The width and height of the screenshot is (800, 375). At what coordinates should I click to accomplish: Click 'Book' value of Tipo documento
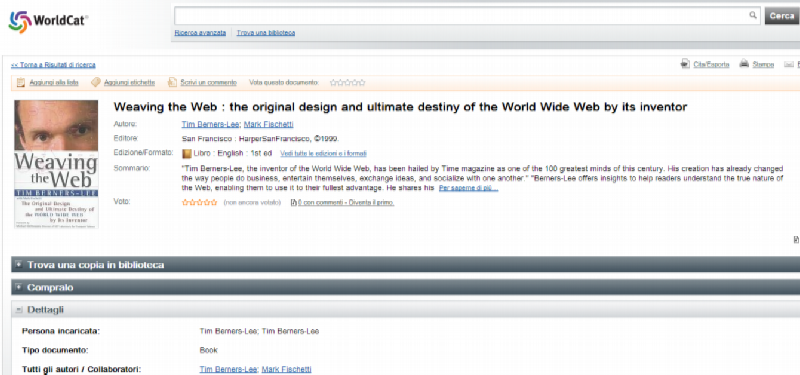(x=208, y=350)
